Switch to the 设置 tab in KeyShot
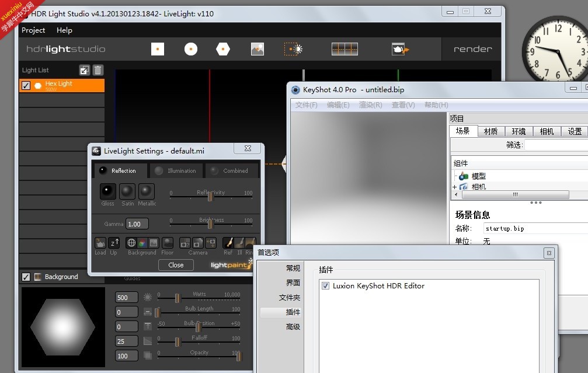 tap(575, 131)
